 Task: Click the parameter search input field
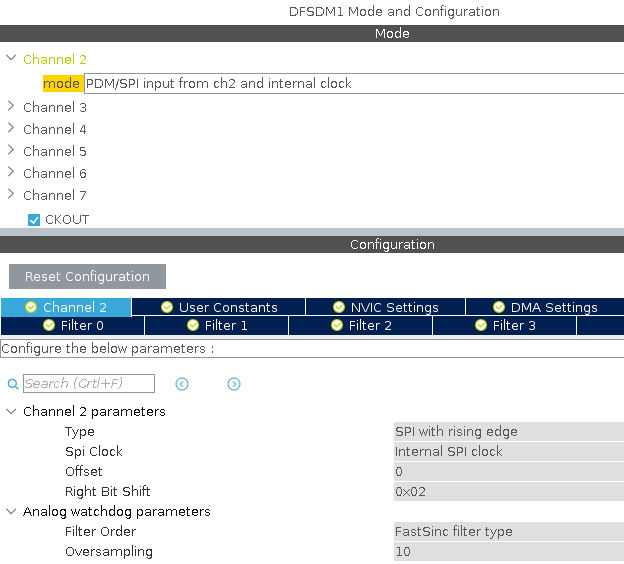pyautogui.click(x=89, y=384)
